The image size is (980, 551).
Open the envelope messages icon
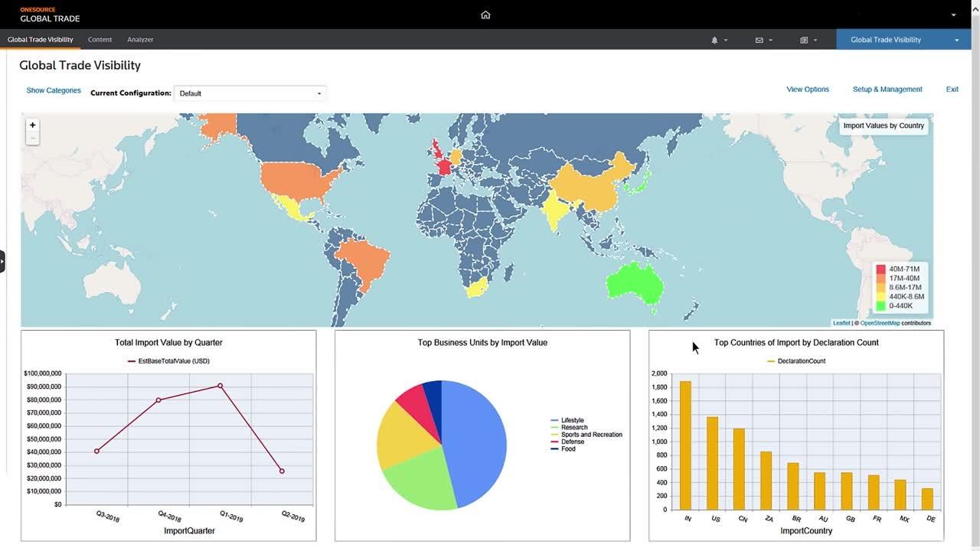click(x=759, y=40)
